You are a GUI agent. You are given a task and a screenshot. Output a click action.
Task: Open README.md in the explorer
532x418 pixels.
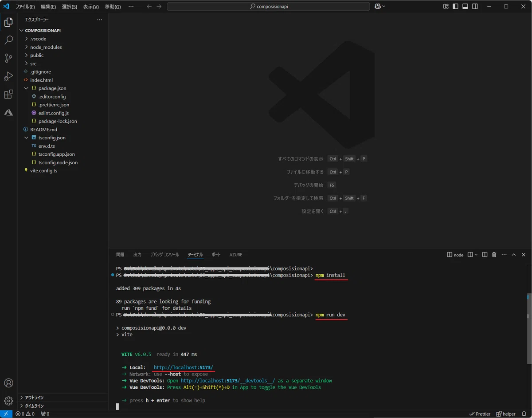(x=63, y=130)
